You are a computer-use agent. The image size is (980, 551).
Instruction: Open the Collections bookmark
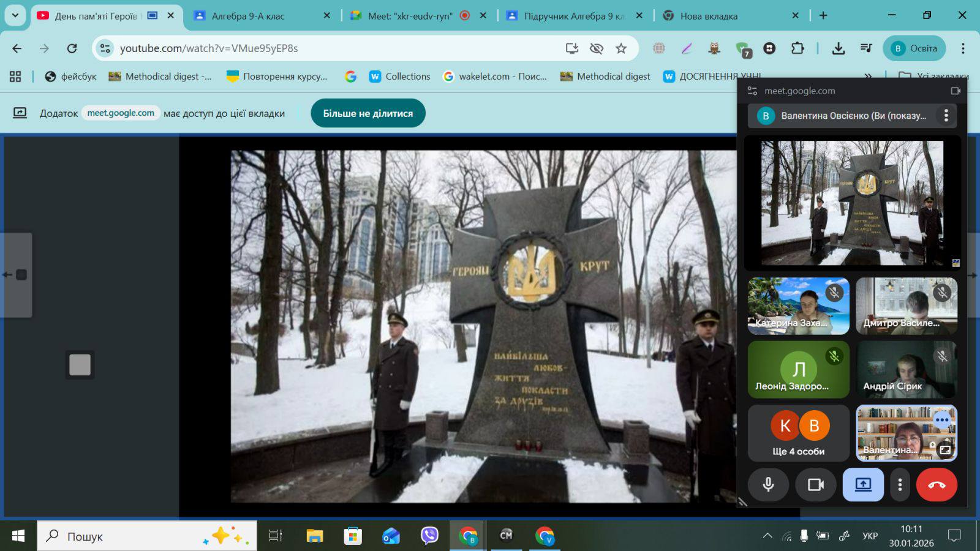pos(400,77)
